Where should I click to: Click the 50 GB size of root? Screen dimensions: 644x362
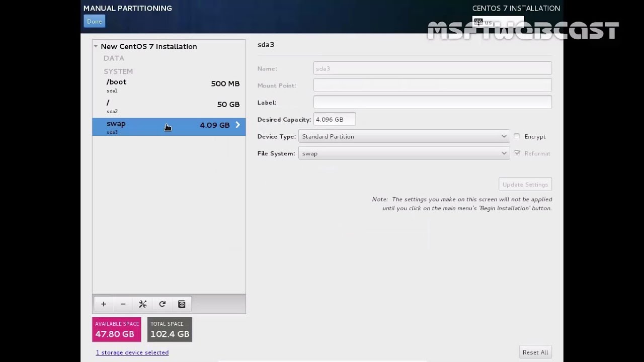(228, 104)
